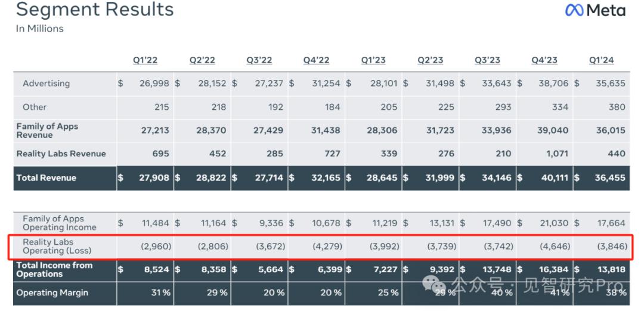
Task: Click the Q1'24 column header
Action: pyautogui.click(x=601, y=60)
